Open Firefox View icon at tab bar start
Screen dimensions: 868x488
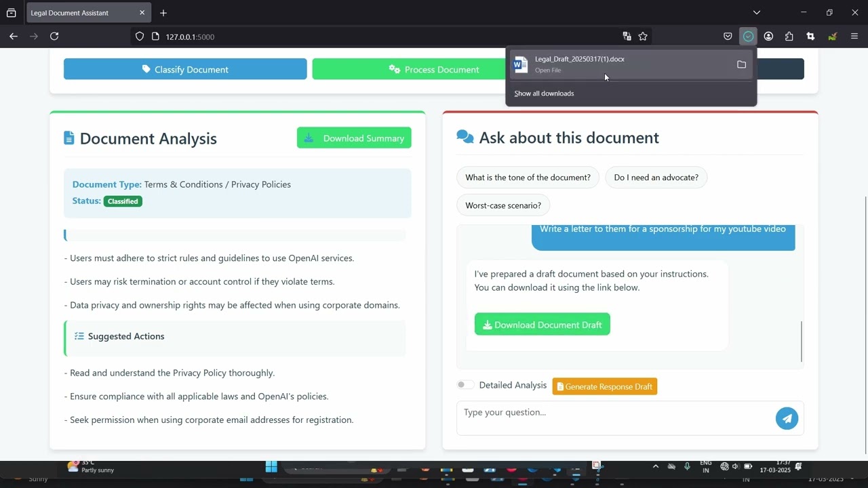tap(12, 13)
